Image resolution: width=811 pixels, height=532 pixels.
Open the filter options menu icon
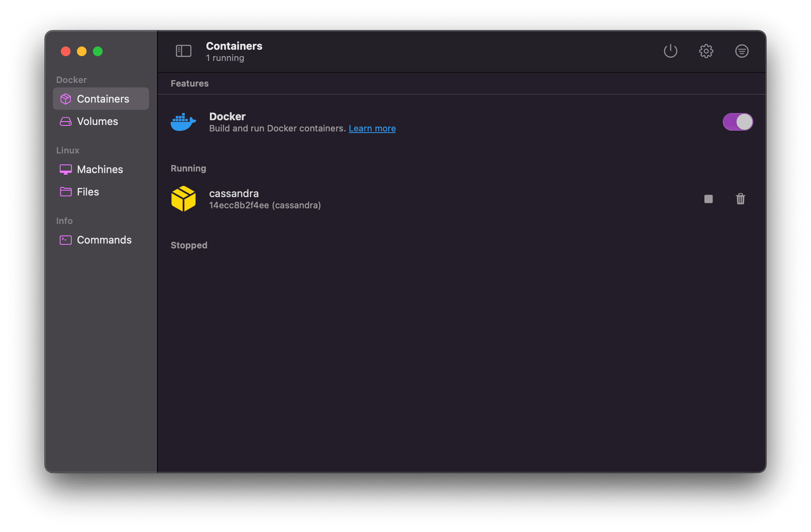742,51
